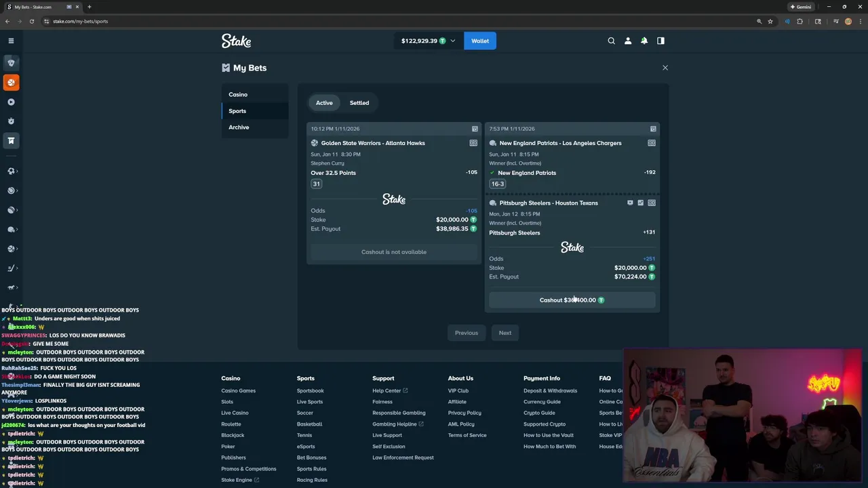Image resolution: width=868 pixels, height=488 pixels.
Task: Select Archive in My Bets menu
Action: 255,127
